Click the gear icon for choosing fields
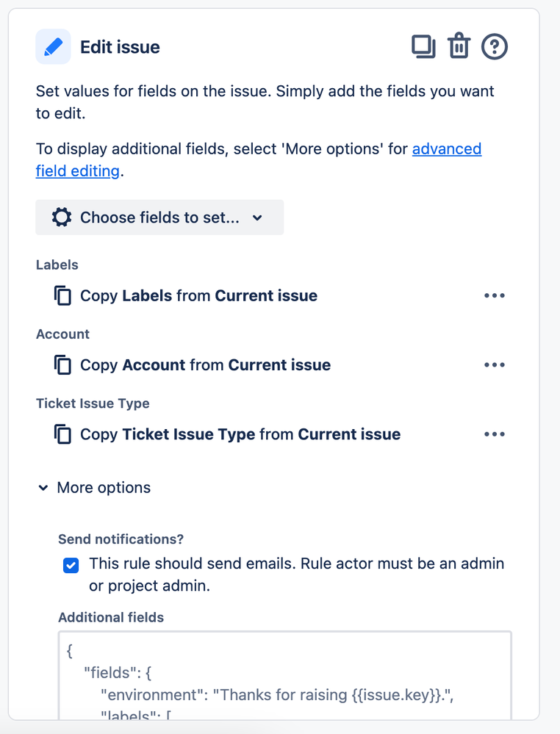 click(62, 217)
